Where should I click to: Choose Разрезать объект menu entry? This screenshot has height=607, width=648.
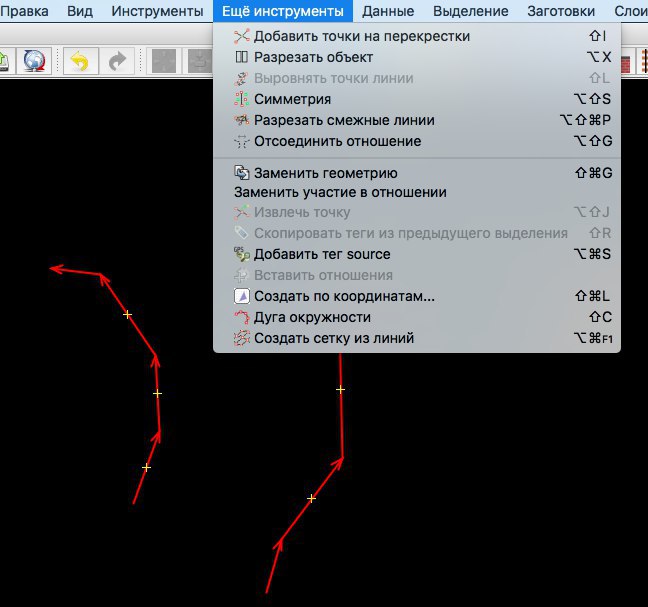(x=417, y=57)
